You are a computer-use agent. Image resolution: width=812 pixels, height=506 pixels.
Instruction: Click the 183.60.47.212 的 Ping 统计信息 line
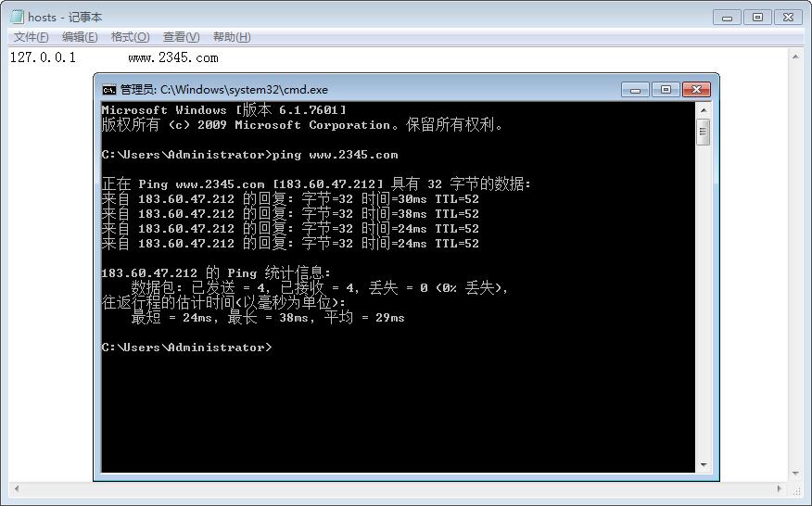click(x=216, y=273)
